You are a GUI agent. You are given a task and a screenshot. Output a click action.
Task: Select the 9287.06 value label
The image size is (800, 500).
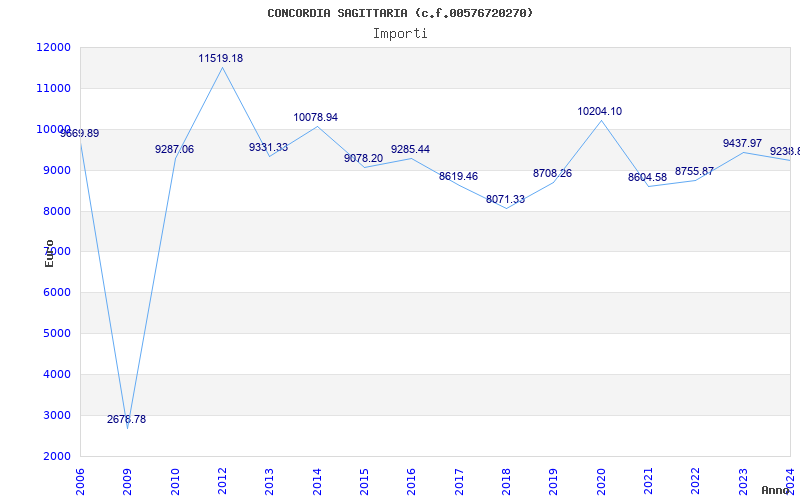click(174, 149)
